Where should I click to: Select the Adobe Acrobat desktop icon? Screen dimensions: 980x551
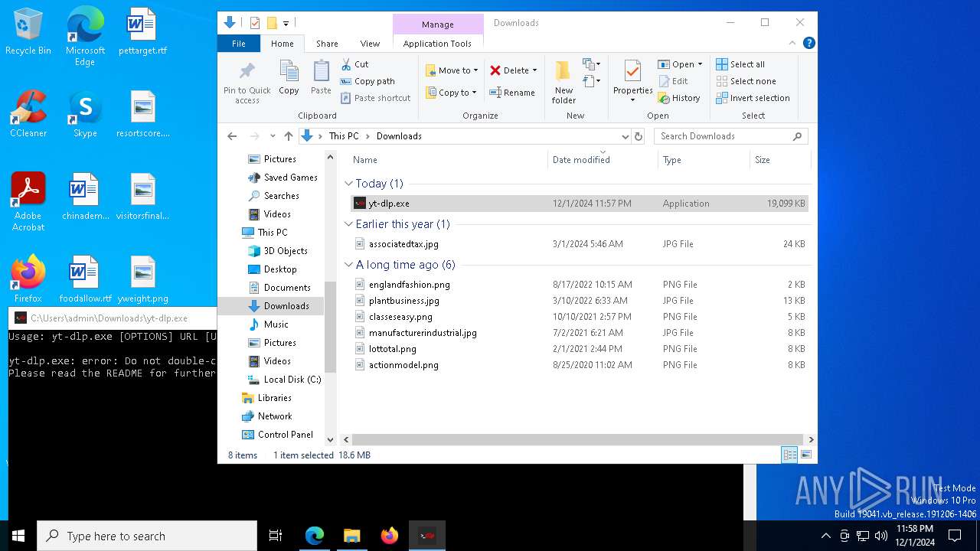(28, 202)
